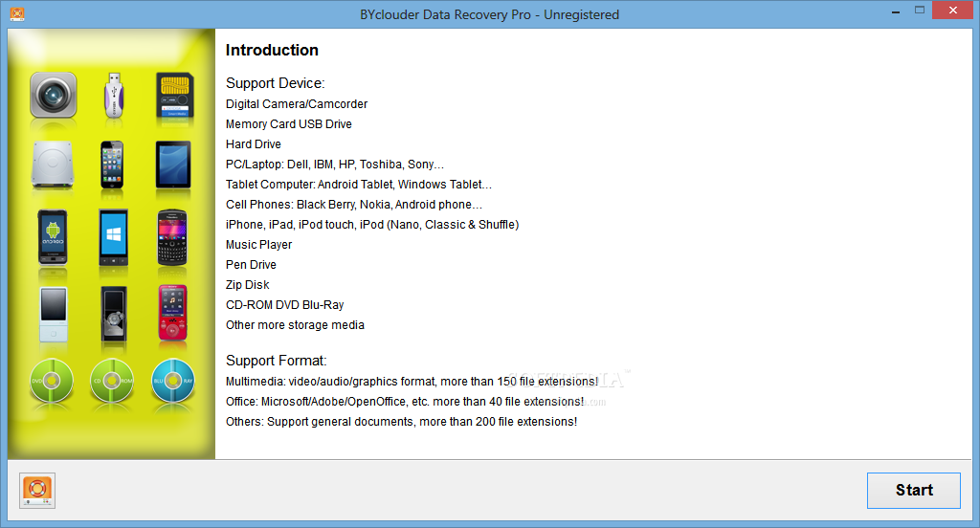This screenshot has width=980, height=528.
Task: Select the purple USB flash drive icon
Action: 113,95
